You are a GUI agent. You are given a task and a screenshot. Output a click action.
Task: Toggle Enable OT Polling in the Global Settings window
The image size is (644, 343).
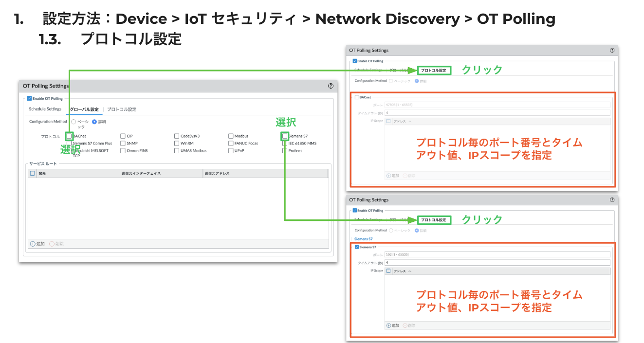(x=30, y=98)
